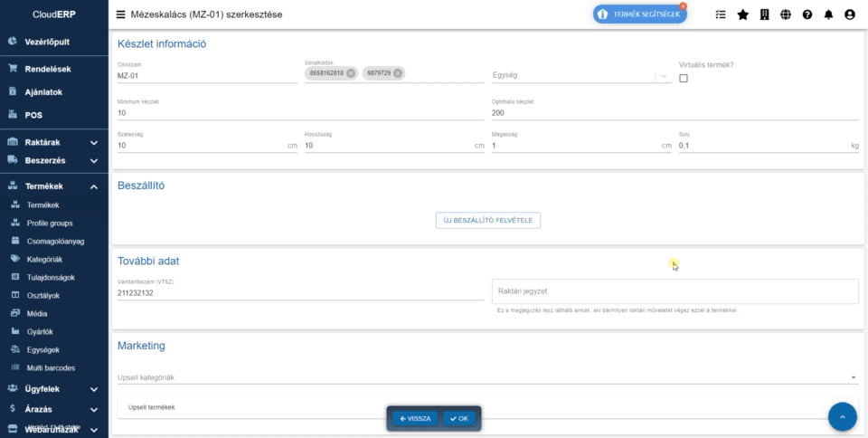868x438 pixels.
Task: Collapse the Termékek menu section
Action: 54,186
